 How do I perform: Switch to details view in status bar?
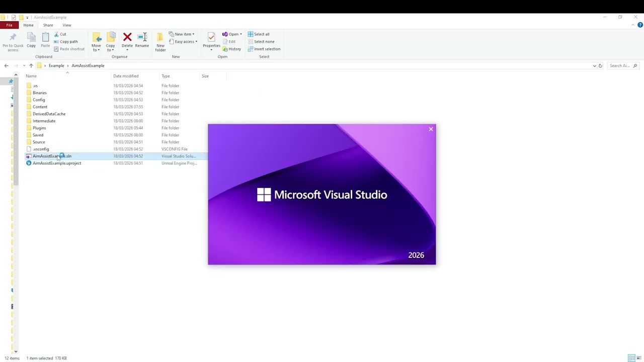(x=631, y=358)
